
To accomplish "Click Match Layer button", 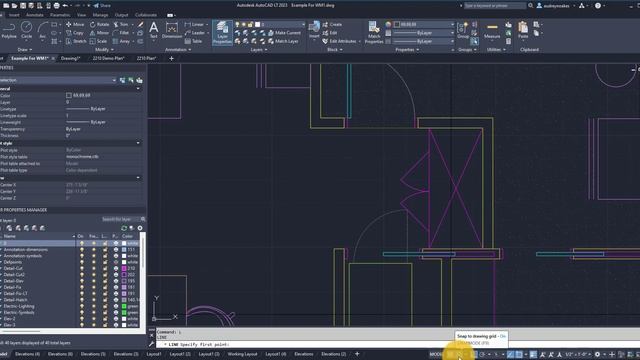I will pos(283,41).
